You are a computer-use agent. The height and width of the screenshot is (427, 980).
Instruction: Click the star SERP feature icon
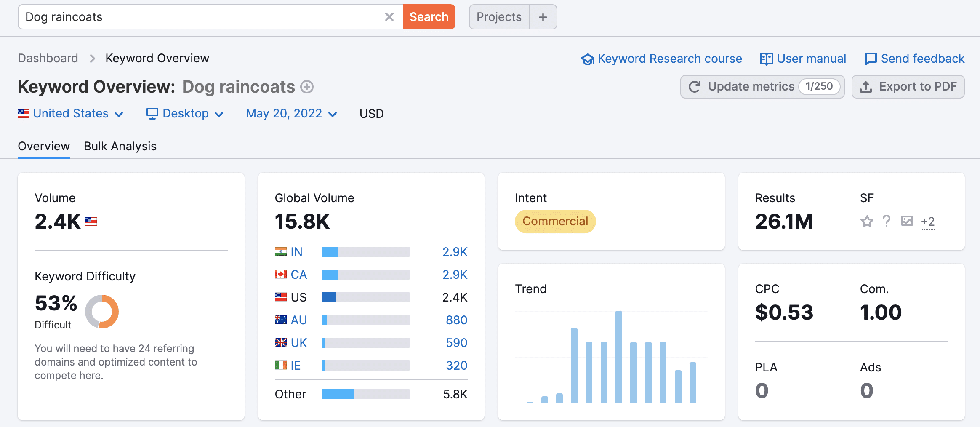[867, 221]
